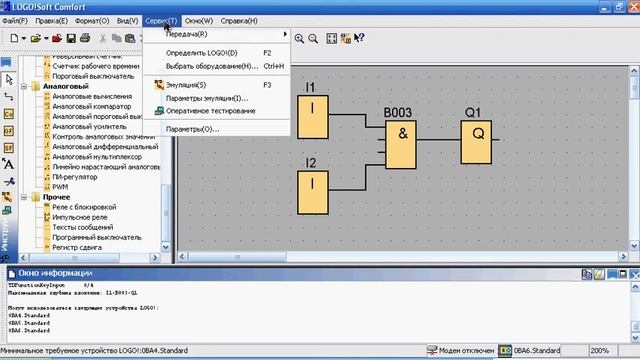Cut selection with the scissors toolbar icon
The image size is (640, 360).
pos(103,38)
